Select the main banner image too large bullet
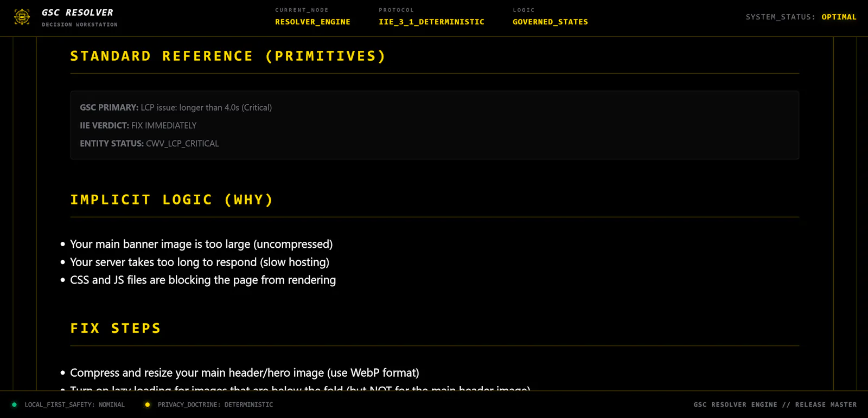Viewport: 868px width, 418px height. point(201,245)
